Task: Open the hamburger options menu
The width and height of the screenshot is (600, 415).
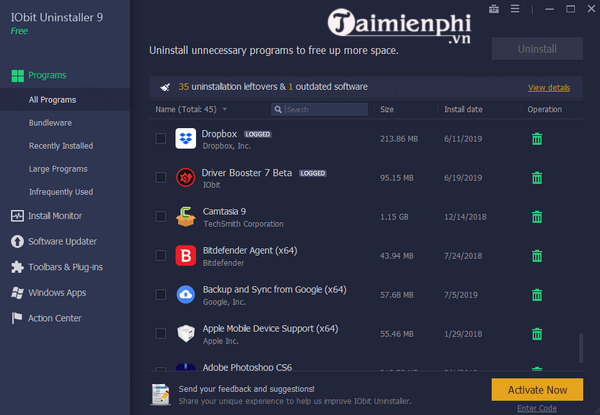Action: (515, 9)
